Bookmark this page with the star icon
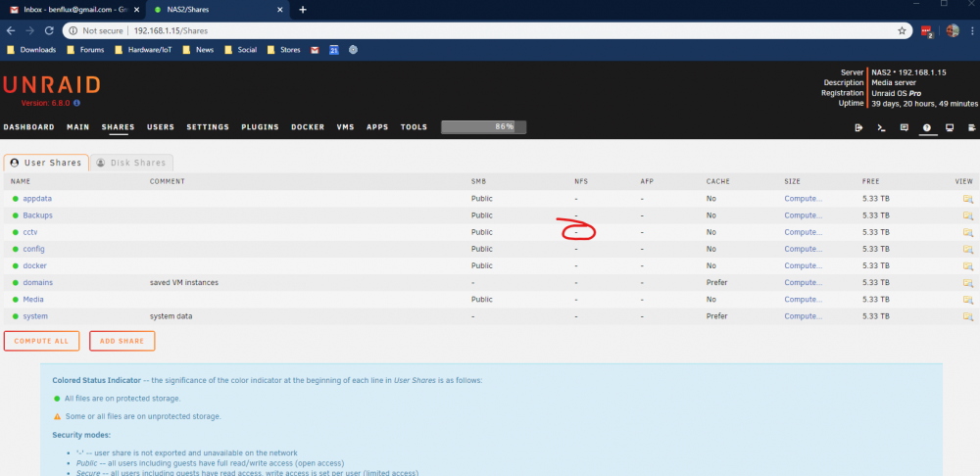Screen dimensions: 980x476 pyautogui.click(x=902, y=30)
